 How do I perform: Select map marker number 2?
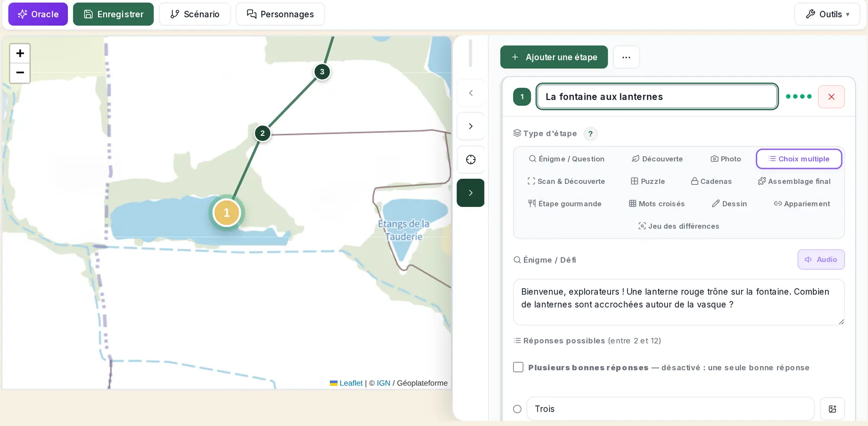[x=262, y=133]
